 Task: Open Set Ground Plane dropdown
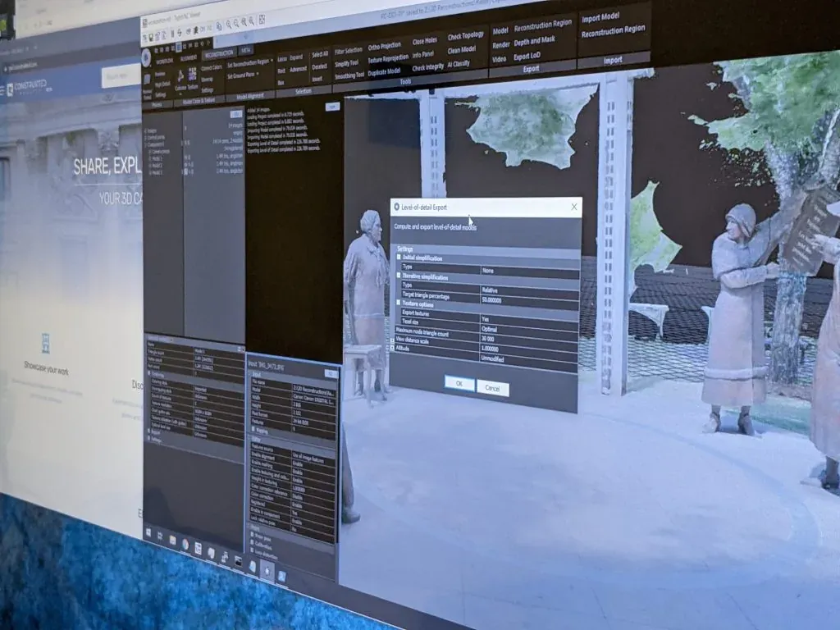coord(243,75)
